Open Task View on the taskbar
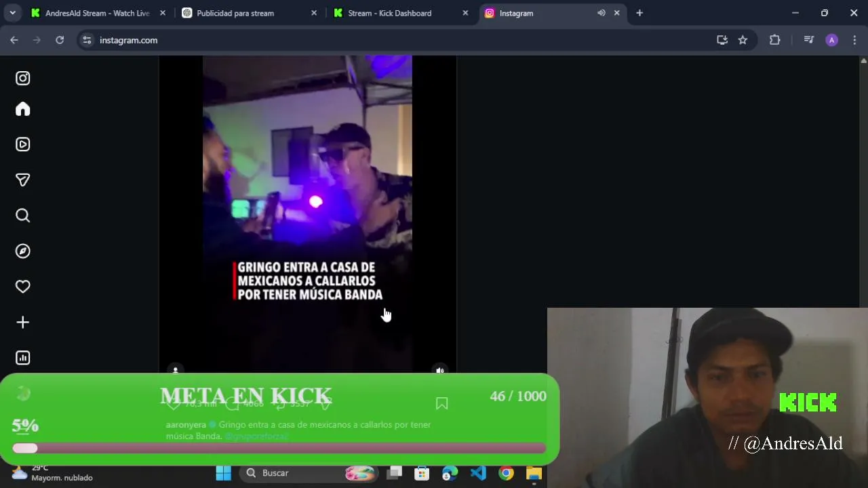 (395, 473)
